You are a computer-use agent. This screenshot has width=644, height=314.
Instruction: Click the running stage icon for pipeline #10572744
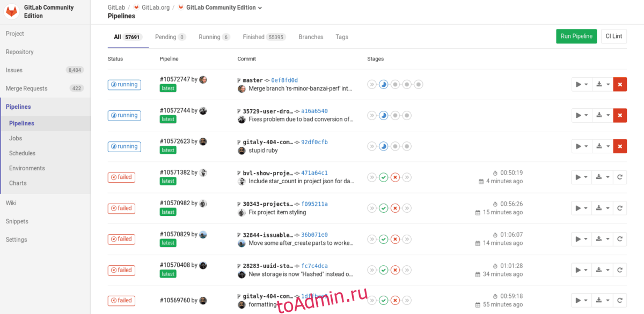384,115
